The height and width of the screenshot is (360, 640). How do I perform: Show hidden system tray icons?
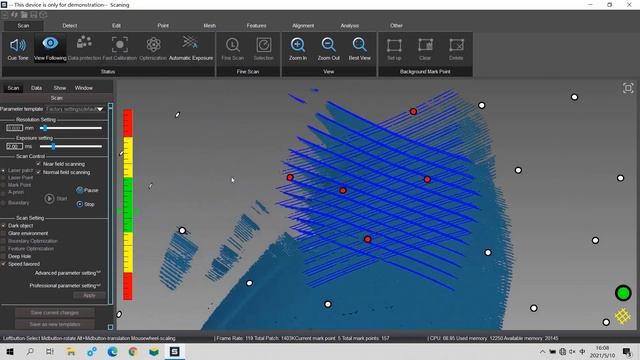pyautogui.click(x=542, y=351)
